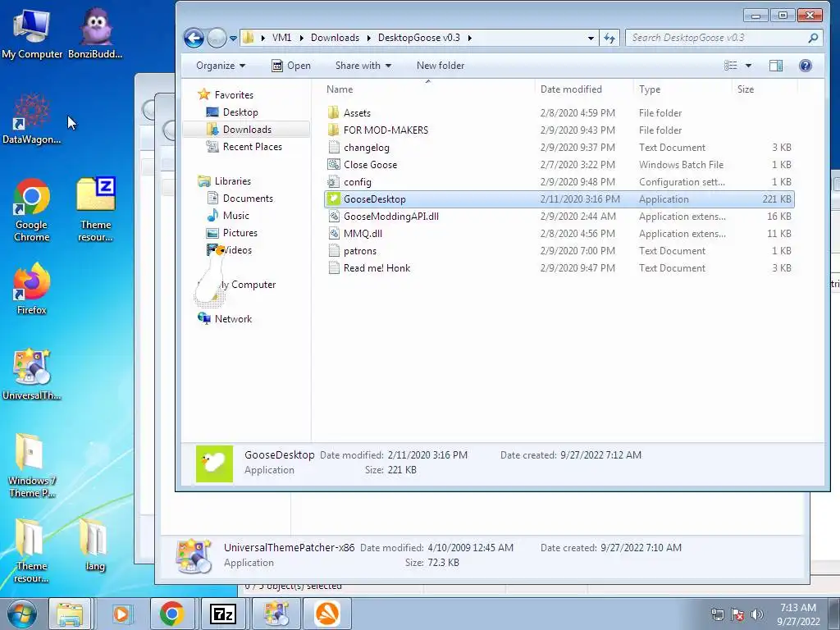Click the New folder button

click(441, 66)
